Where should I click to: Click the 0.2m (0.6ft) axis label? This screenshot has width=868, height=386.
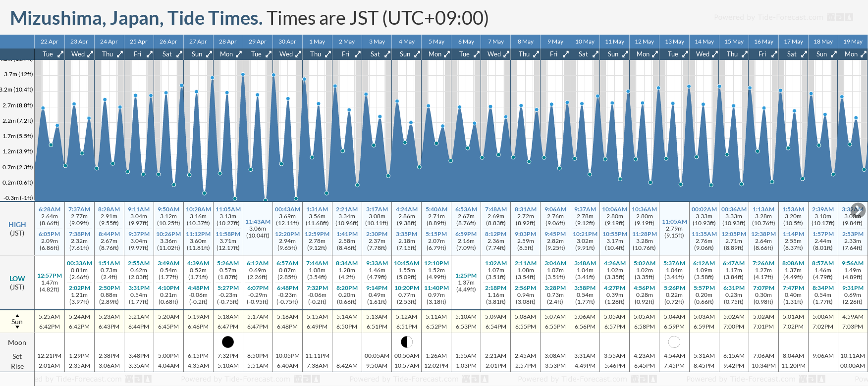coord(17,183)
